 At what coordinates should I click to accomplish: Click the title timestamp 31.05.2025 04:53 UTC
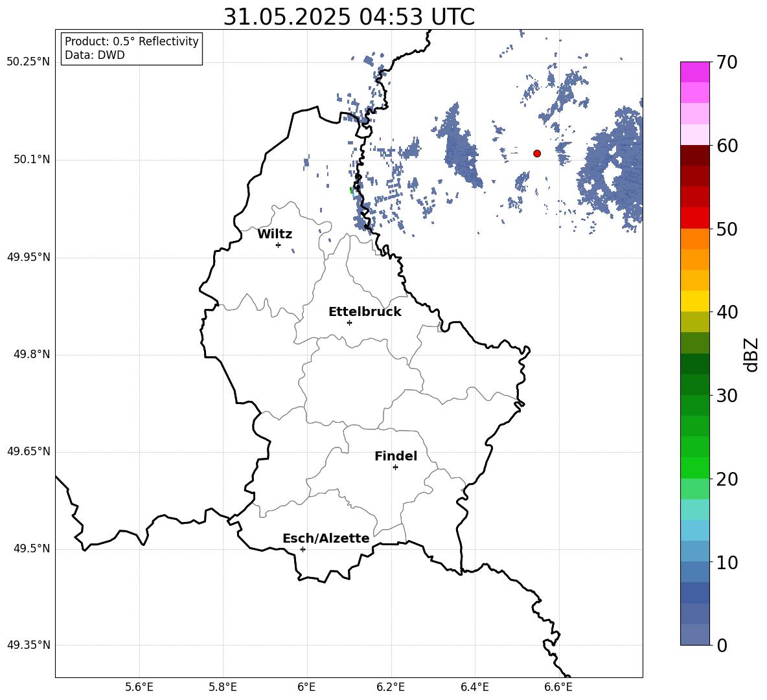349,17
